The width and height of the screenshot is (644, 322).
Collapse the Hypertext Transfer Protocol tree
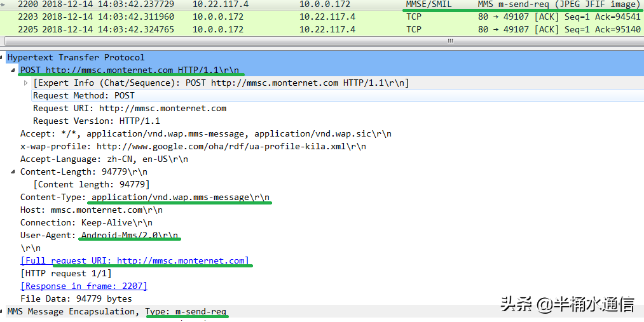click(2, 57)
